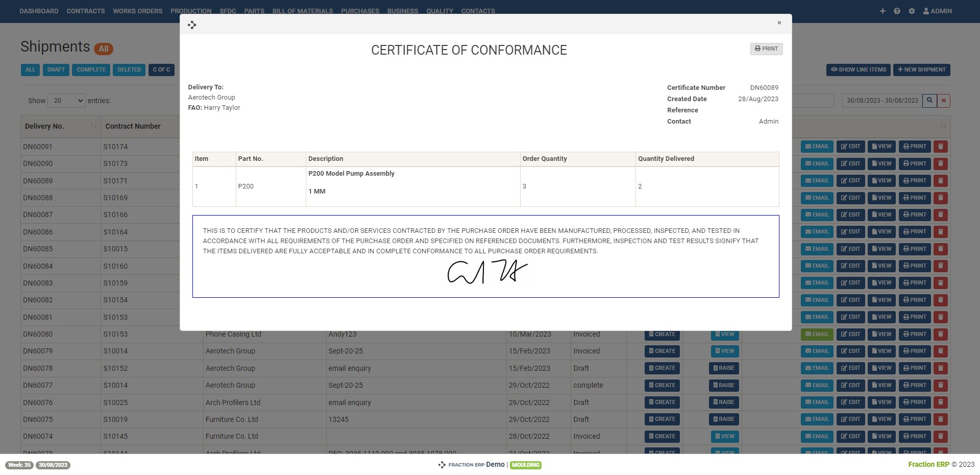The image size is (980, 475).
Task: Print shipment DN60084 via the printer icon
Action: point(915,266)
